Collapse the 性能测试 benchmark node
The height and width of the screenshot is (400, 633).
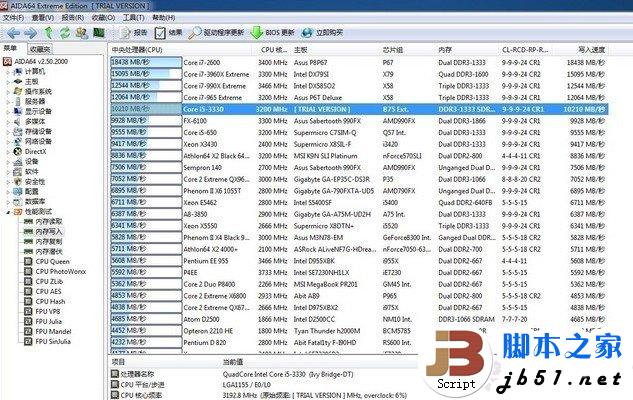(x=8, y=212)
